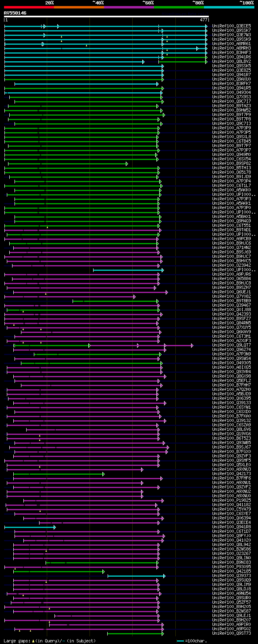This screenshot has width=258, height=644.
Task: Select label UniRef100_B9SP82
Action: [231, 163]
